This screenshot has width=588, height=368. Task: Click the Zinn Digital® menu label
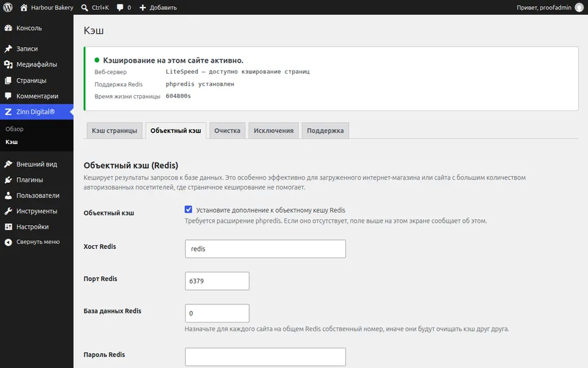pos(36,112)
